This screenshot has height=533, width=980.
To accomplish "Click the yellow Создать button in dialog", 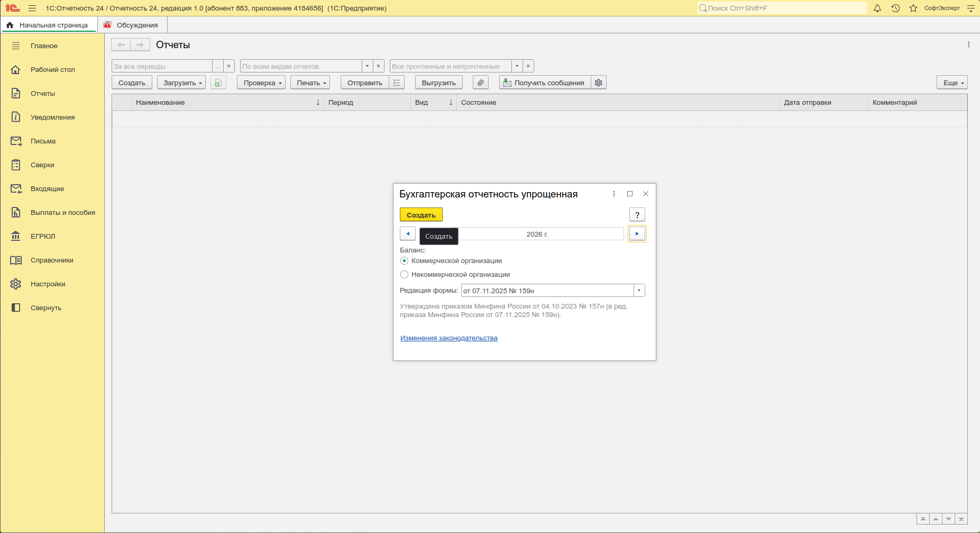I will tap(421, 215).
